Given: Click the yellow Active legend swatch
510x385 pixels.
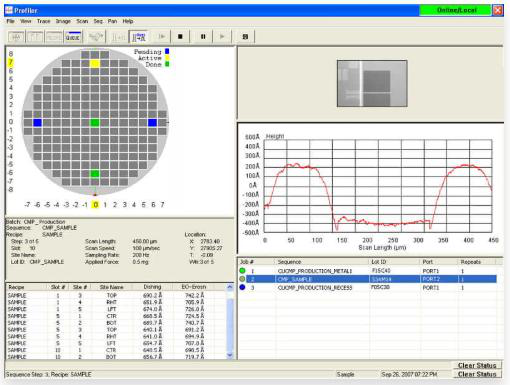Looking at the screenshot, I should pyautogui.click(x=167, y=58).
